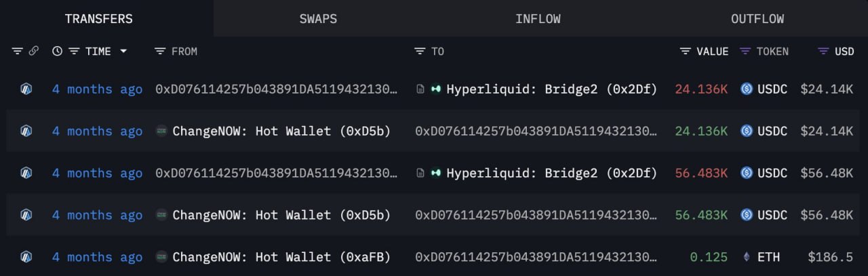Click the clock icon beside TIME
Viewport: 868px width, 276px height.
pos(58,52)
